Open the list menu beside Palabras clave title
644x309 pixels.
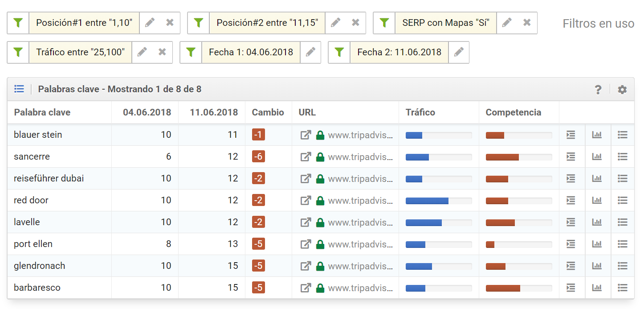coord(19,89)
